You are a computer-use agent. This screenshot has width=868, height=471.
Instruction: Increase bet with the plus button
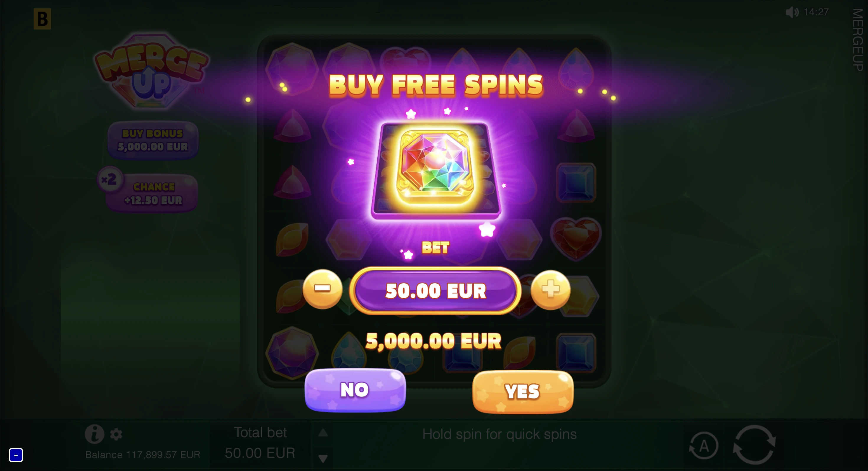click(x=551, y=290)
